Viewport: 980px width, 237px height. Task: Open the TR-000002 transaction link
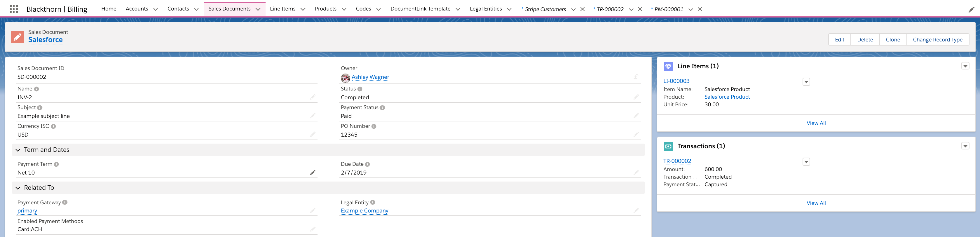(677, 161)
